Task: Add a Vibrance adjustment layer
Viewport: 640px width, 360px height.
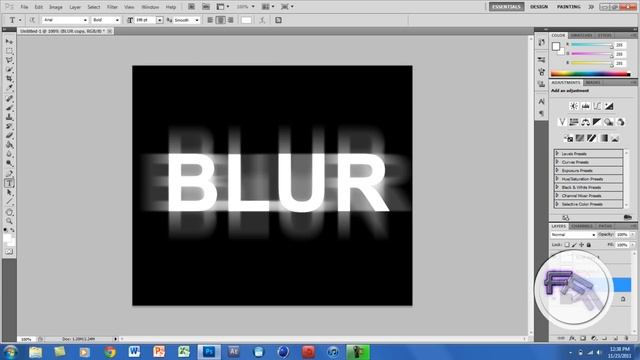Action: 562,122
